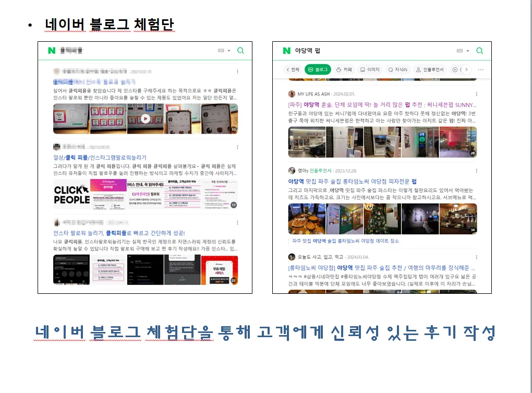Viewport: 532px width, 393px height.
Task: Click the slide title 네이버 블로그 체험단
Action: click(x=110, y=25)
